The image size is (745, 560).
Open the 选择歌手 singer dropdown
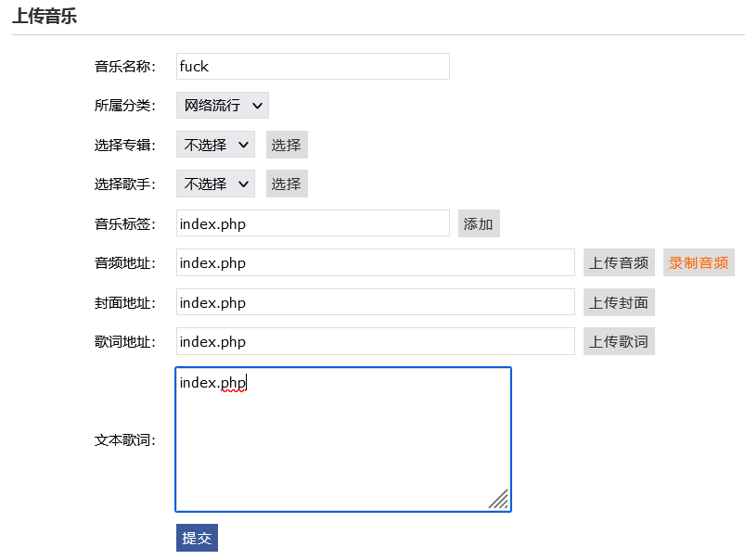(214, 183)
